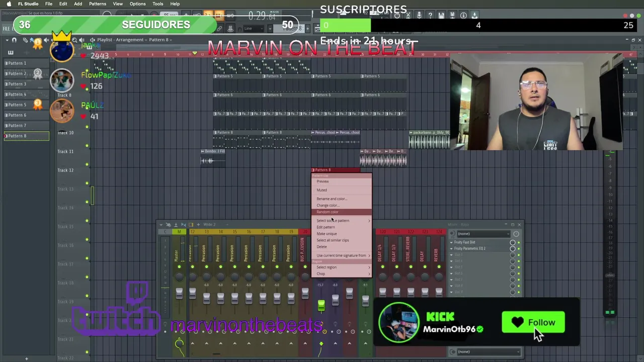Toggle Muted in the pattern clip menu
644x362 pixels.
point(342,190)
